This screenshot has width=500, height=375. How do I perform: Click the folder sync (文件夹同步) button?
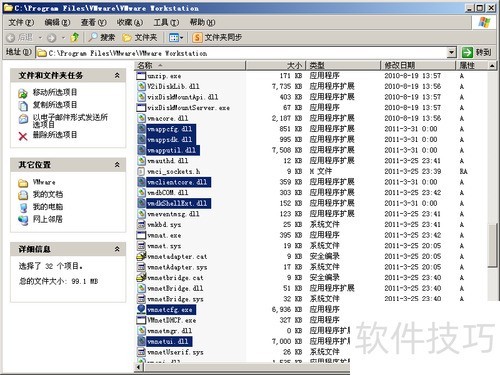217,37
